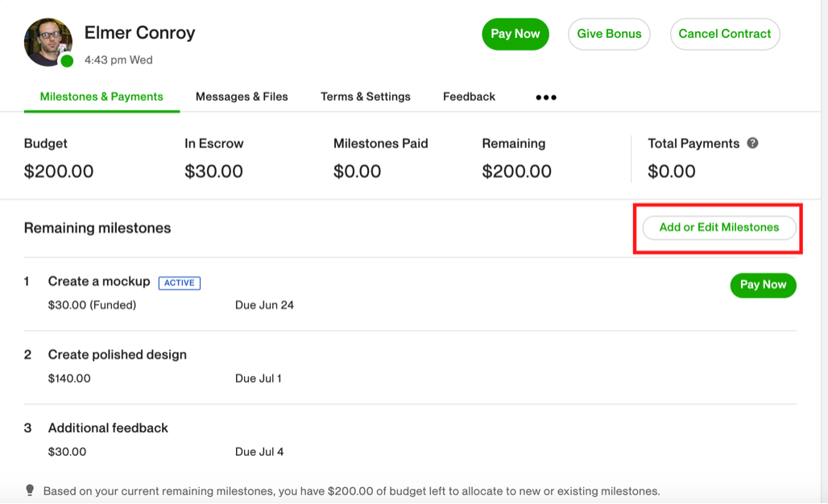
Task: Select the Create a mockup milestone title
Action: 99,282
